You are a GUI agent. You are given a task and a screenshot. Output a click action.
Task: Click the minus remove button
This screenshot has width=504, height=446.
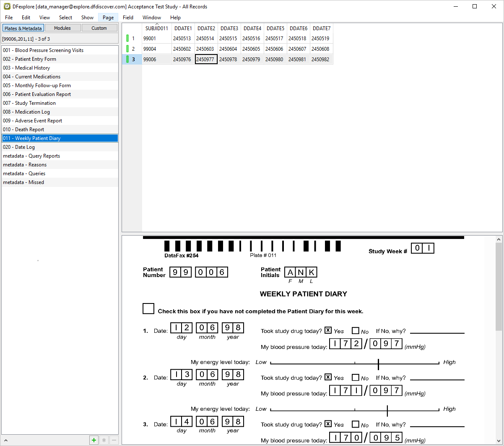pyautogui.click(x=114, y=440)
